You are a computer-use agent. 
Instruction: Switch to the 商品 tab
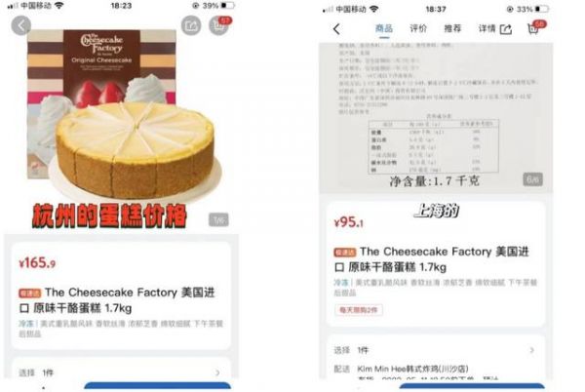(x=384, y=28)
